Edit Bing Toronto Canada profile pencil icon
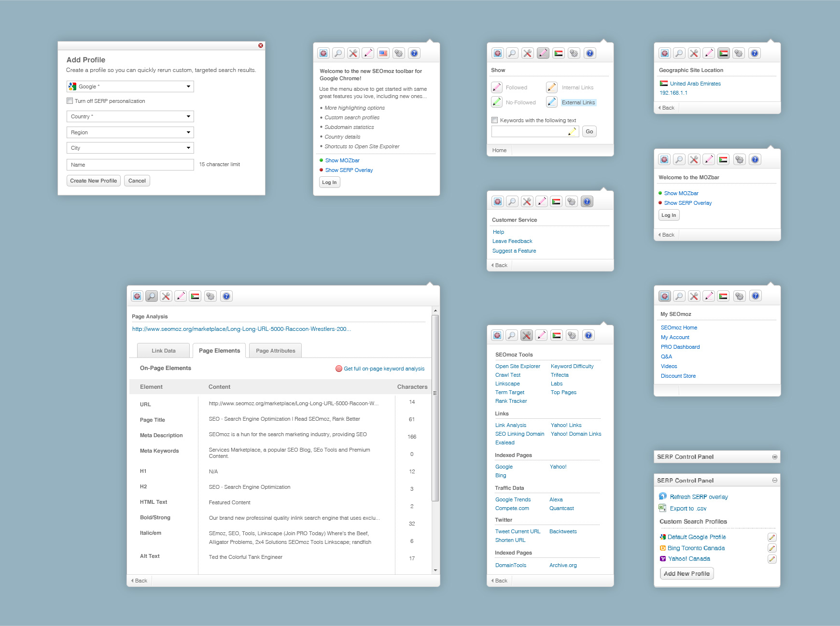 tap(772, 548)
